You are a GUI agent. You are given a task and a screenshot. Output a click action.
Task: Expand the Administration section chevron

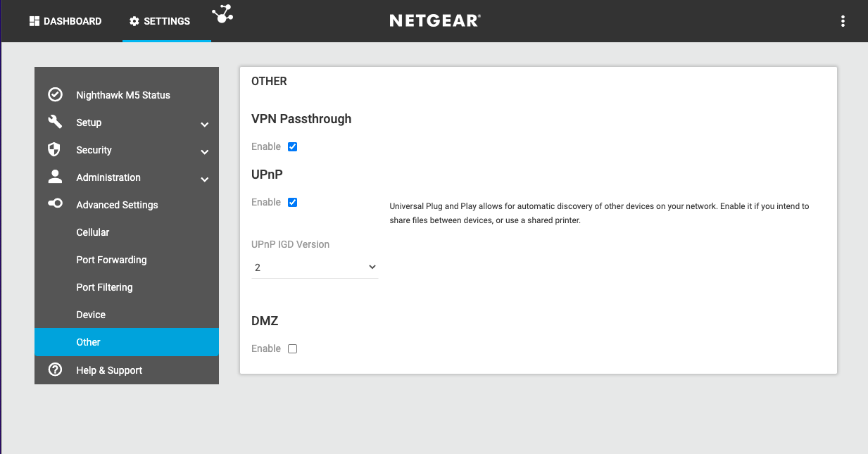point(204,179)
